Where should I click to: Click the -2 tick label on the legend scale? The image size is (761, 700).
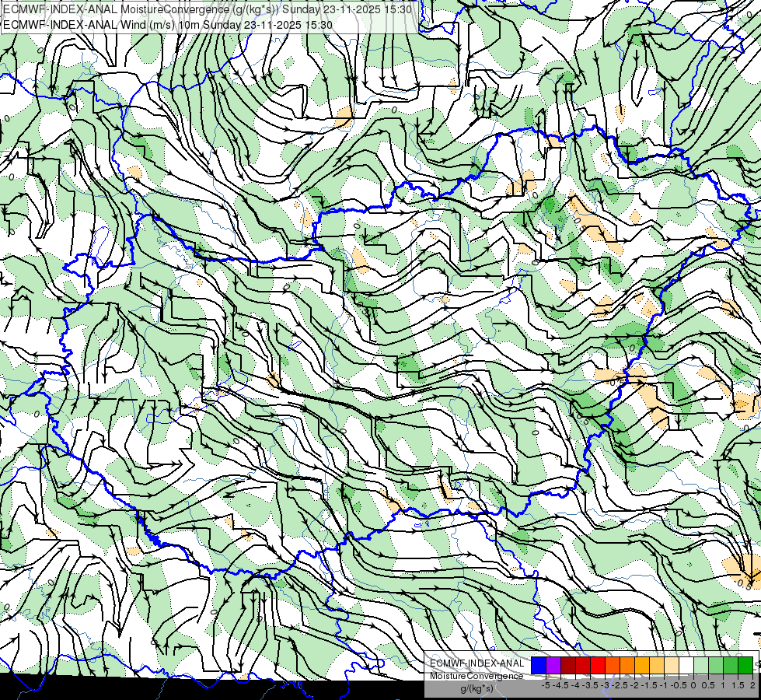tap(634, 685)
